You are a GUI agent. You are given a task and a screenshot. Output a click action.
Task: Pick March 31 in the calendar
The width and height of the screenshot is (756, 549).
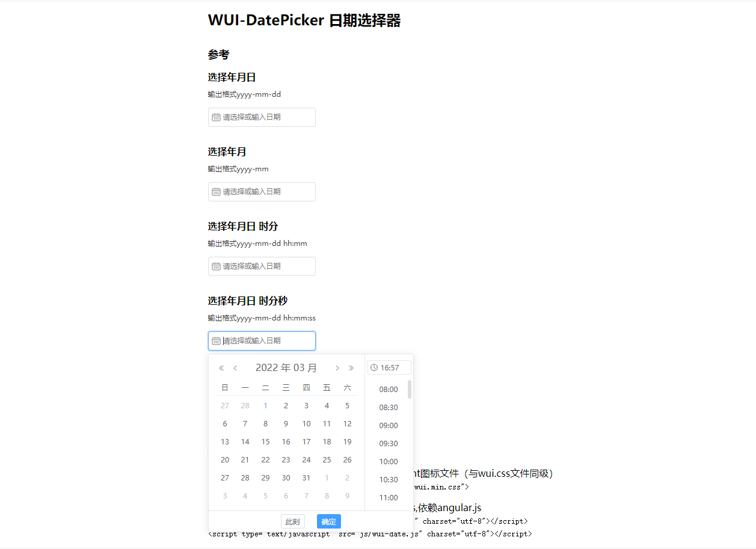[x=307, y=478]
